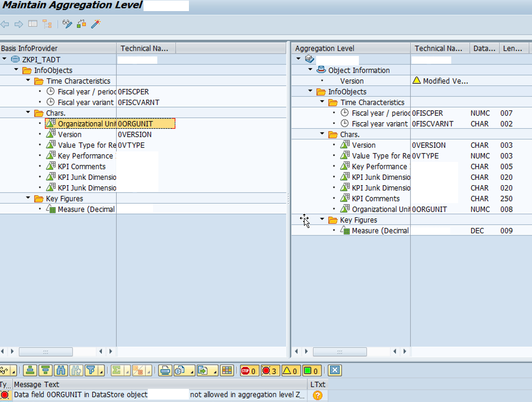Click the sort descending icon in the message toolbar

[x=45, y=370]
